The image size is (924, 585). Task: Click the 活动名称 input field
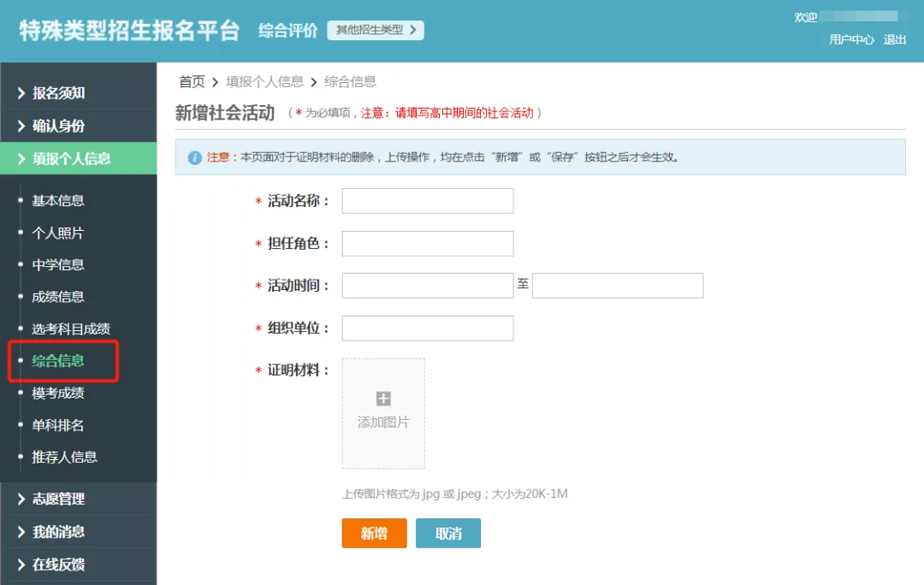click(x=428, y=201)
